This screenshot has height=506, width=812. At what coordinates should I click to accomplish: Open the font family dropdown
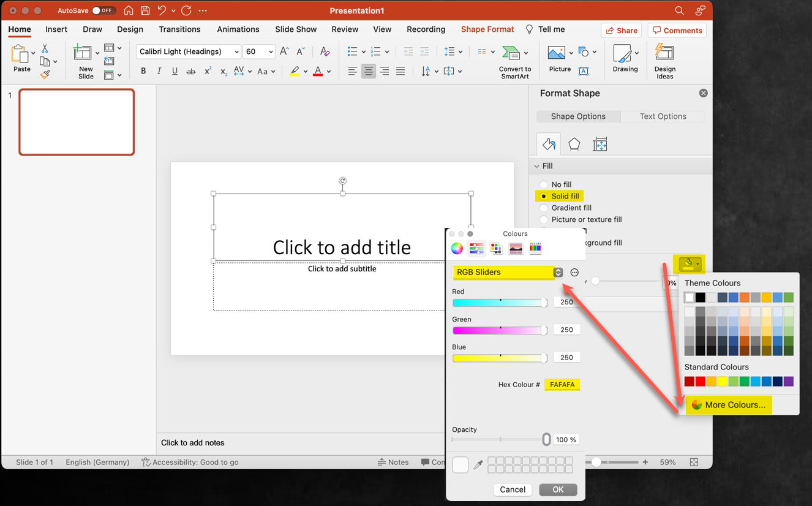pos(236,51)
